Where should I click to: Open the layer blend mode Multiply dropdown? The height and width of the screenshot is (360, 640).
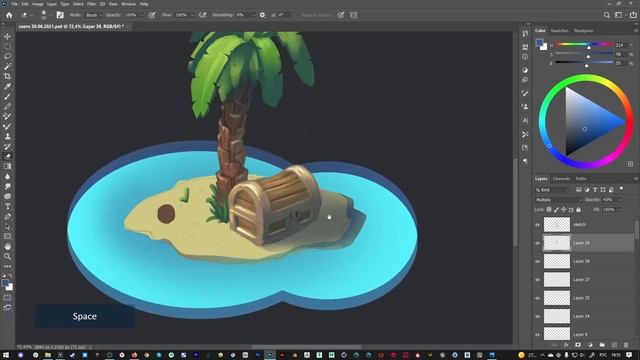558,200
